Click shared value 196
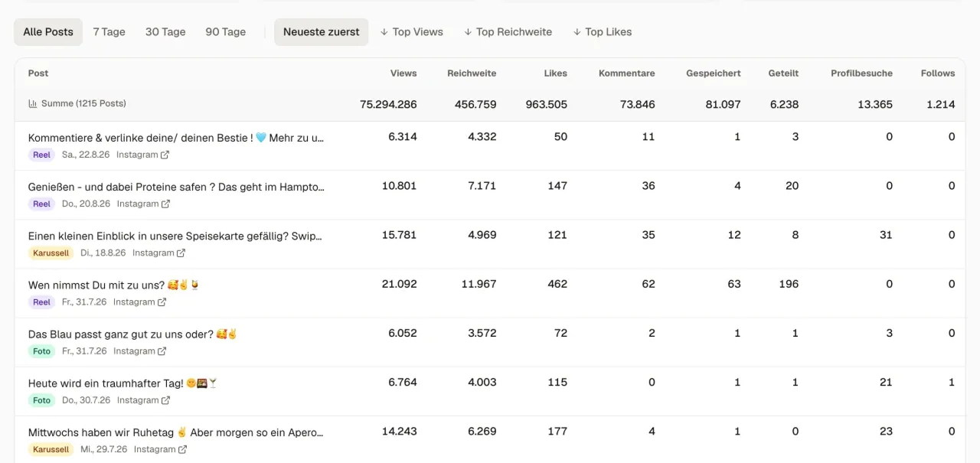980x463 pixels. (x=789, y=284)
